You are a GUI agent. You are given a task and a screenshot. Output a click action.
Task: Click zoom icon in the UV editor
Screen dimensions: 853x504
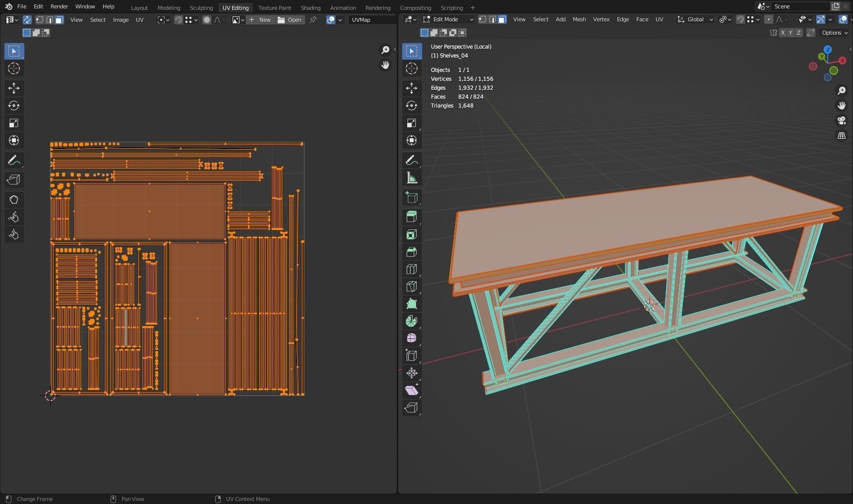point(385,50)
